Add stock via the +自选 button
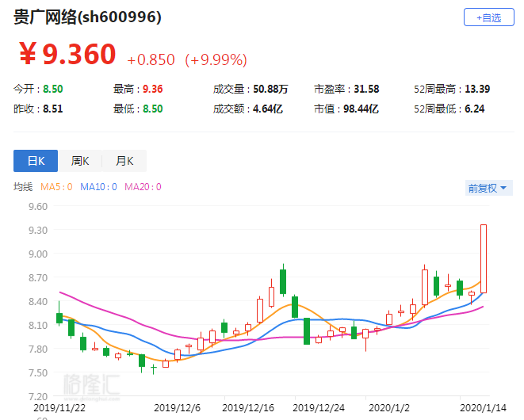524x420 pixels. [488, 17]
